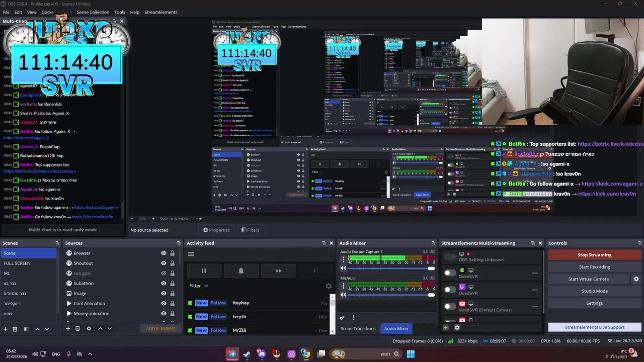Skip alert with fast-forward button
644x362 pixels.
[278, 270]
